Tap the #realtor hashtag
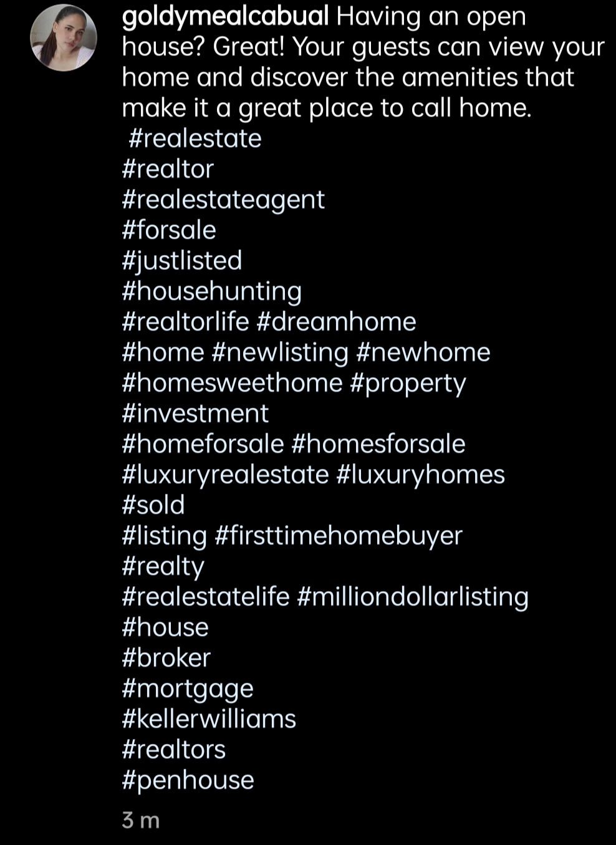The image size is (616, 845). tap(168, 169)
